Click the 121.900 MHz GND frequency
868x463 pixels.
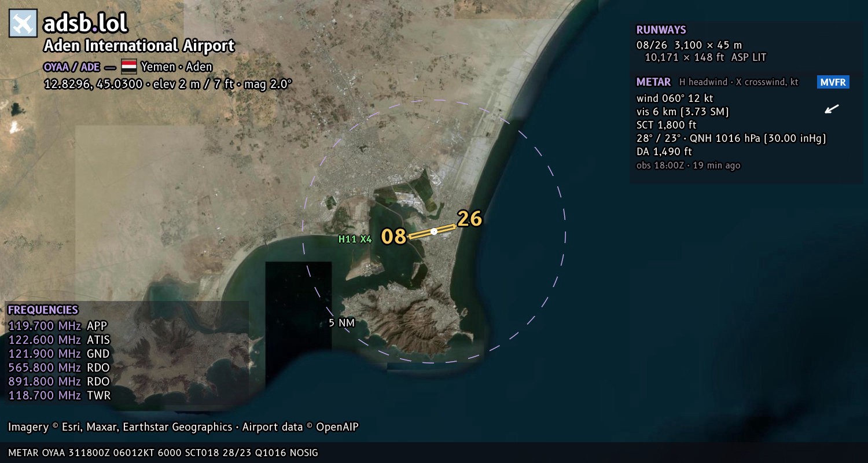click(58, 354)
